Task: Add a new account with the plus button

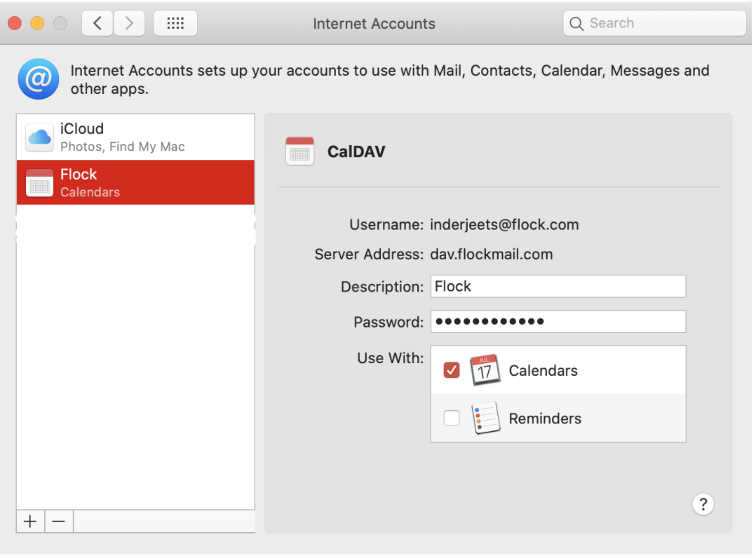Action: click(29, 521)
